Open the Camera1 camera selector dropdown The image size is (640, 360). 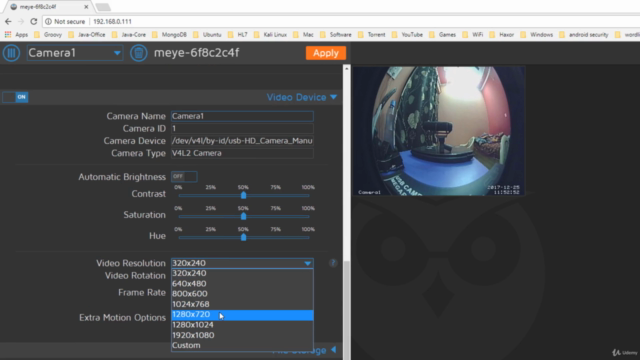75,53
